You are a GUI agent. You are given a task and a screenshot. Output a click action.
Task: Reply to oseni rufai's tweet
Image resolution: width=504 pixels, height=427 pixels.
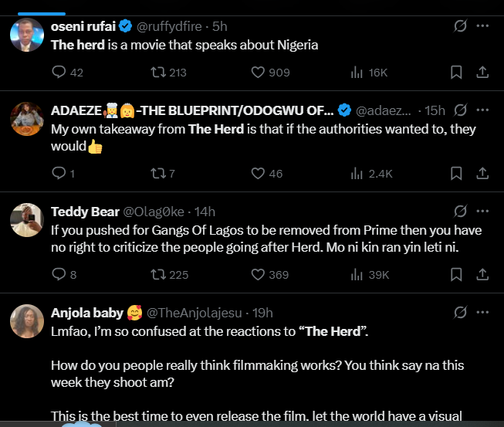[x=59, y=73]
